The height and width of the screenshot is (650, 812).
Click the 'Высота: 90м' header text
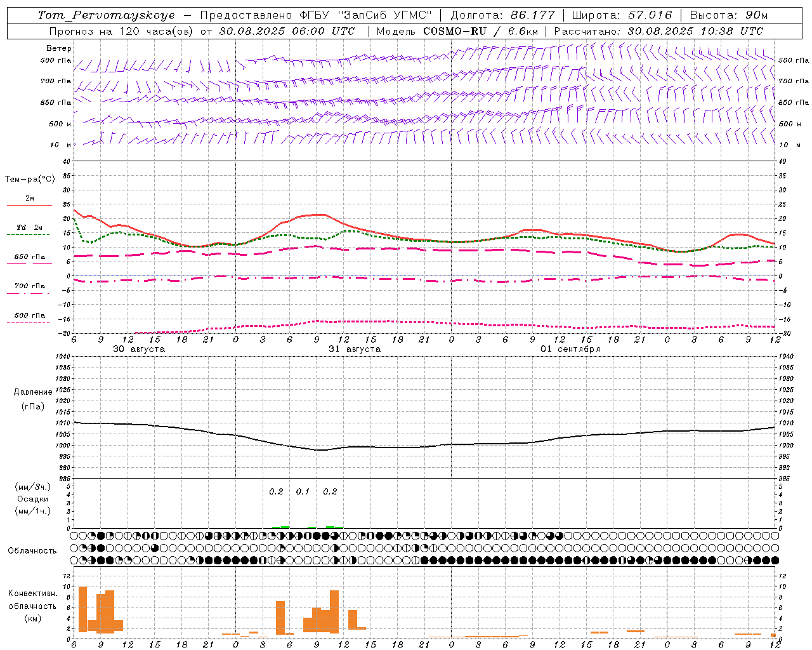click(x=728, y=15)
